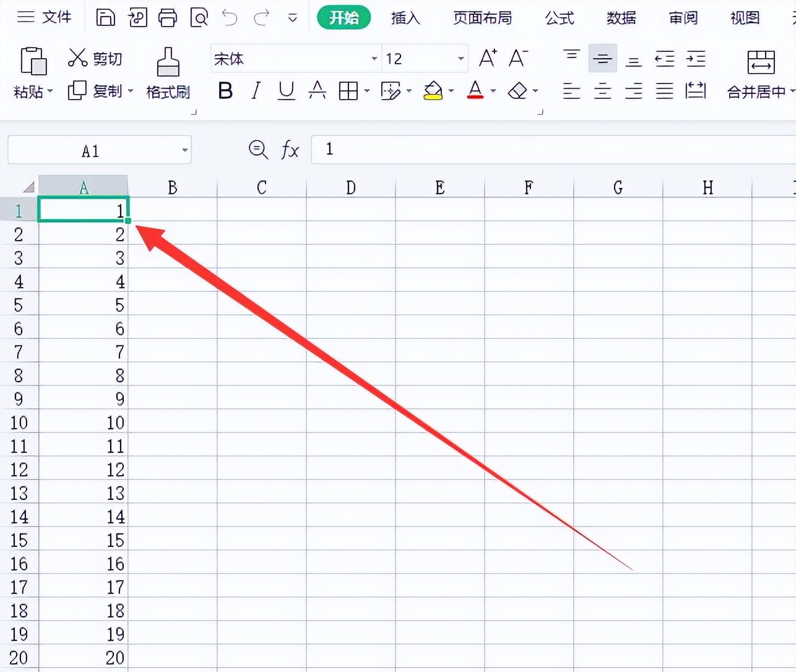796x672 pixels.
Task: Toggle Underline formatting
Action: (286, 91)
